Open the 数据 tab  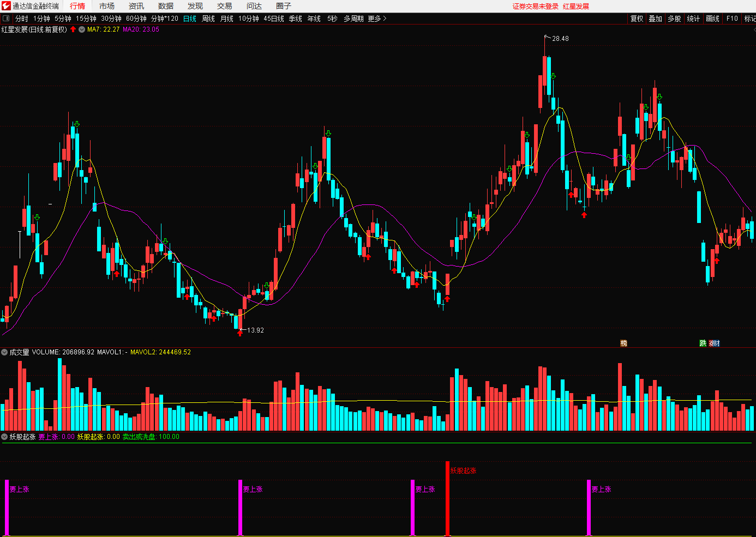click(x=166, y=6)
